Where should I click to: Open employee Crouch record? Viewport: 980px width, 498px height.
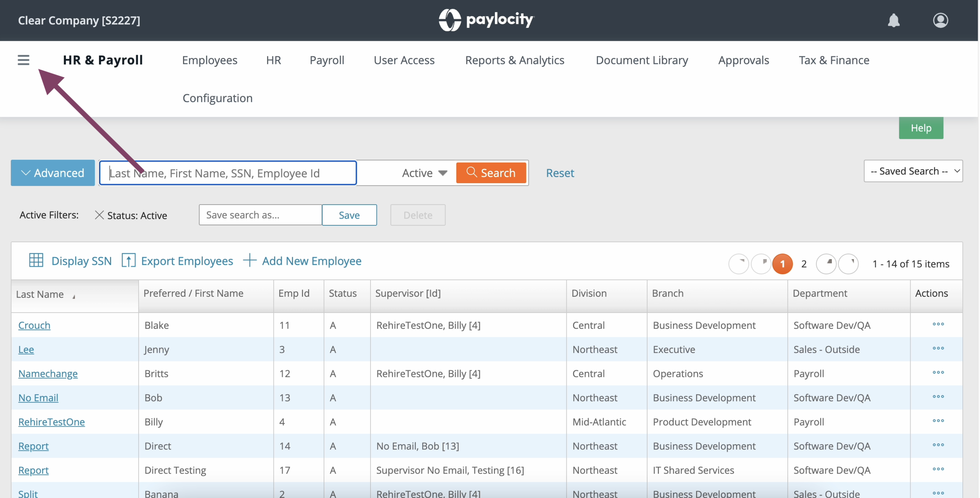[34, 325]
